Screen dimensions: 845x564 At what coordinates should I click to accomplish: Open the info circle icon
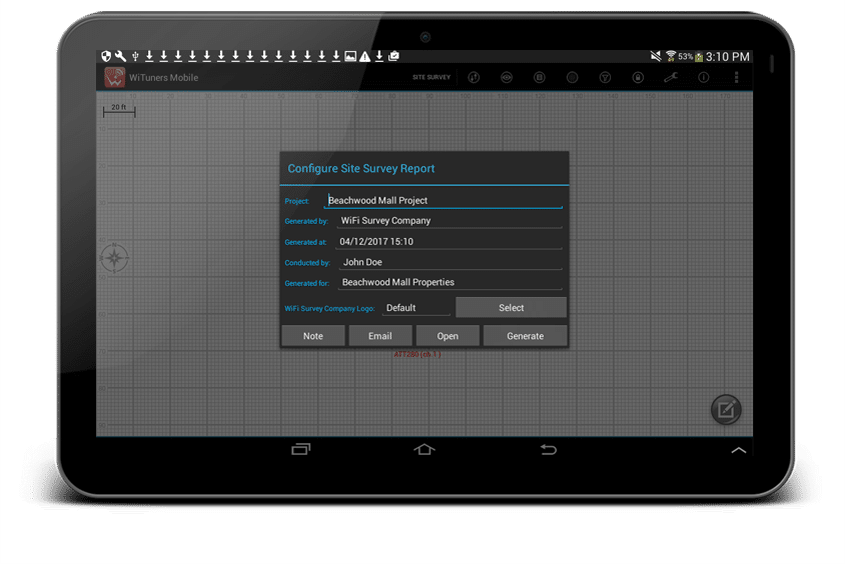click(x=704, y=78)
